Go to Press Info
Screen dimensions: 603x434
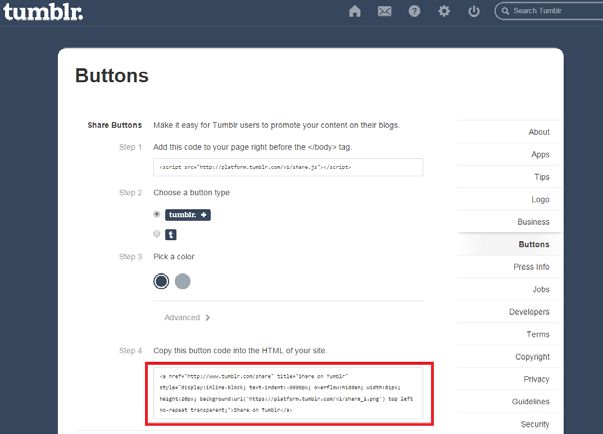[531, 267]
